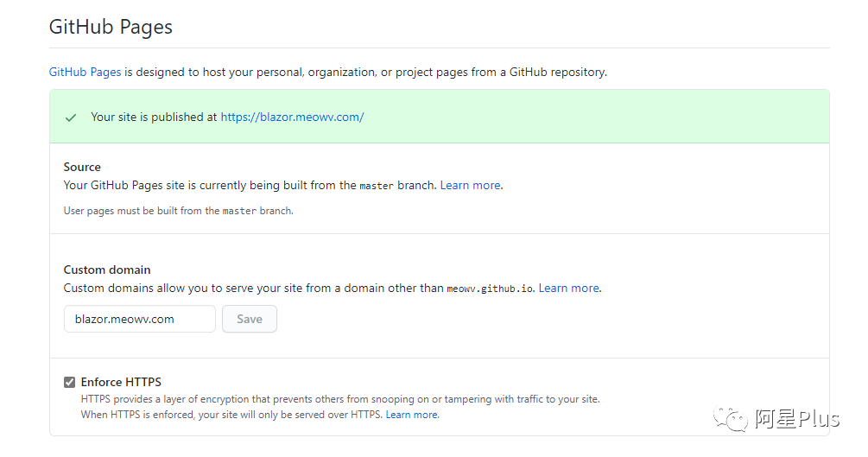Click 'Your site is published at' text

click(x=154, y=117)
